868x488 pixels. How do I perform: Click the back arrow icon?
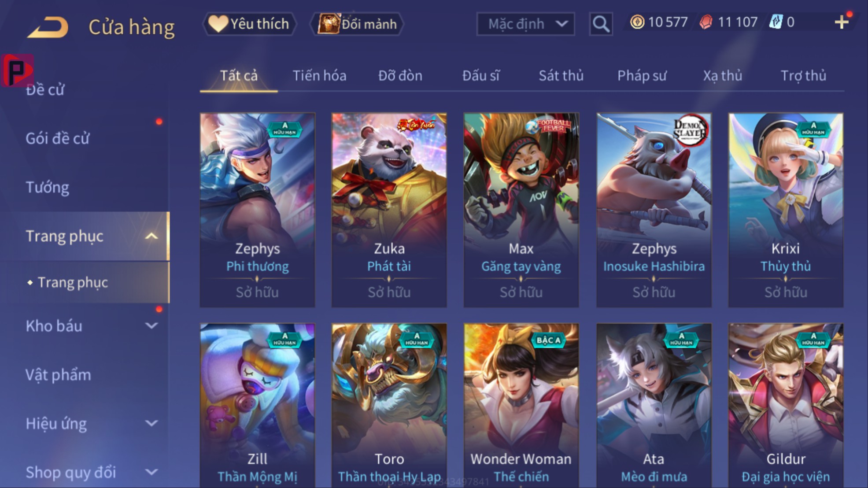tap(48, 27)
